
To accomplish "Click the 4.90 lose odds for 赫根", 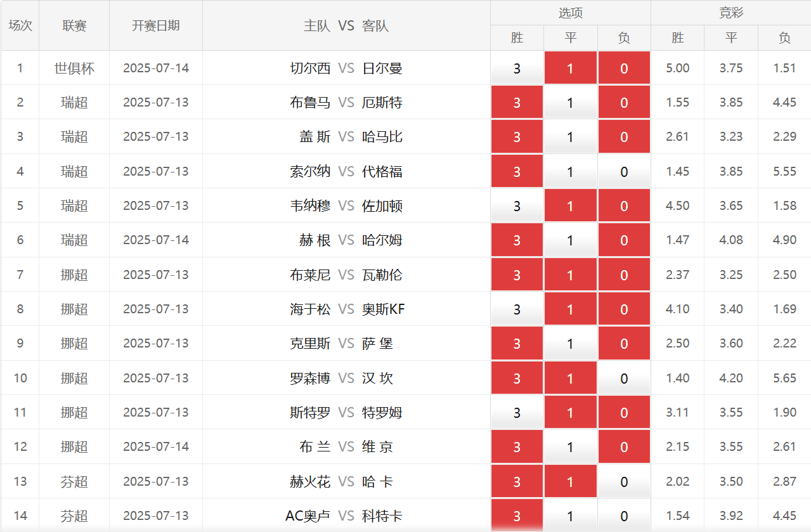I will click(784, 240).
